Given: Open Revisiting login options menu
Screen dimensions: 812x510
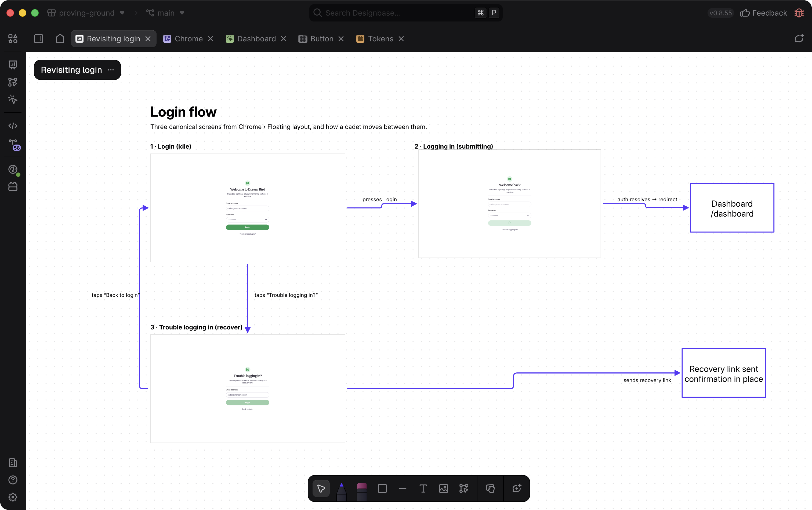Looking at the screenshot, I should coord(111,70).
